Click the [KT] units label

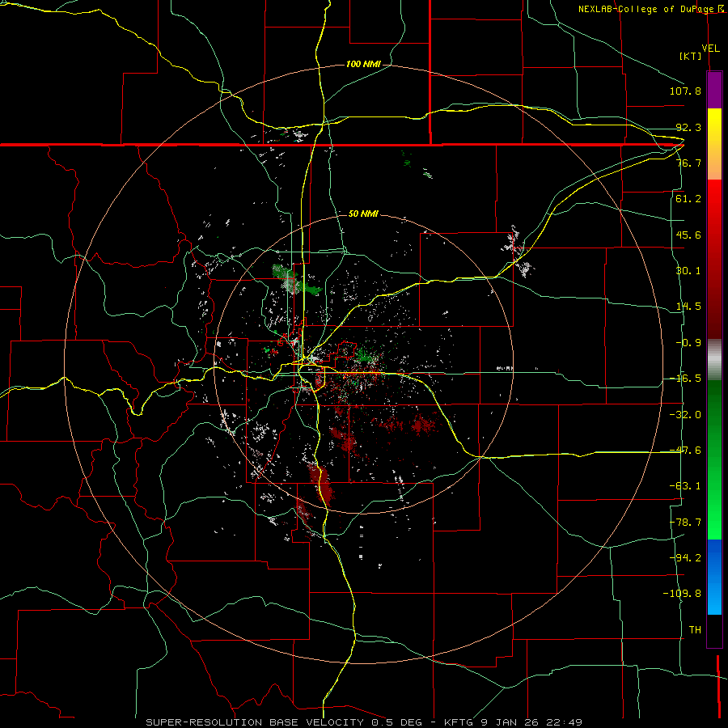[x=691, y=56]
